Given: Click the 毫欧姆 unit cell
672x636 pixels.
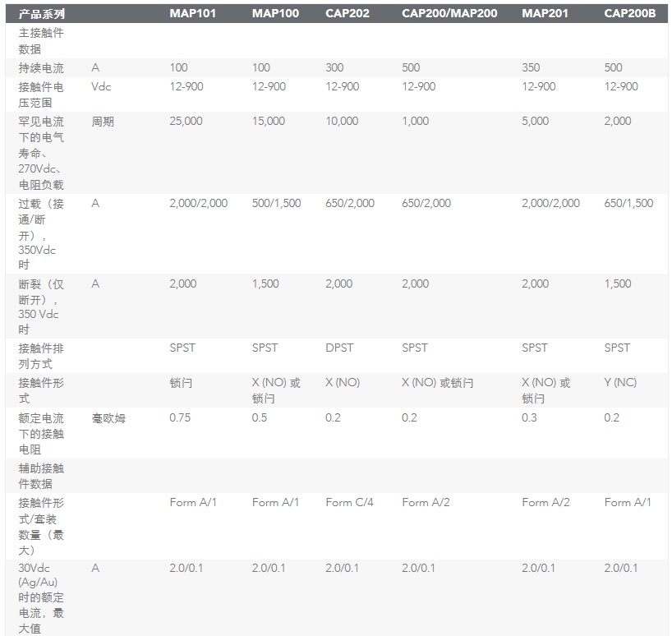Looking at the screenshot, I should tap(108, 418).
